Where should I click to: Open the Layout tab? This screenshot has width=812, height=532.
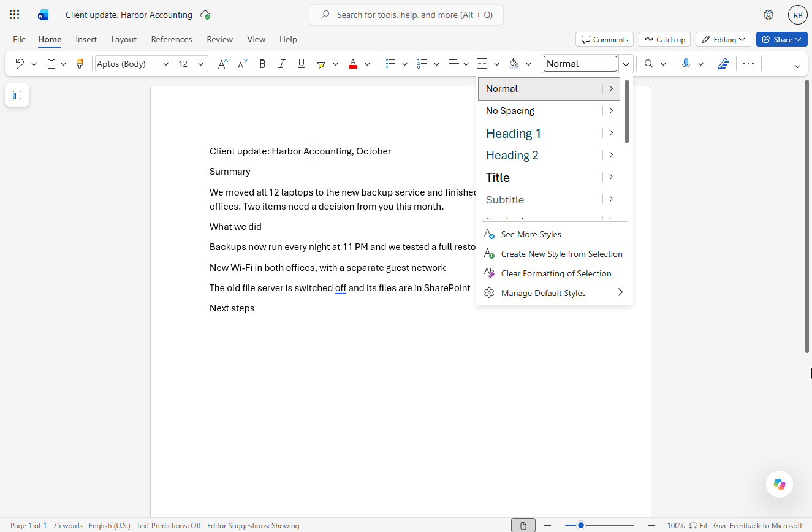pyautogui.click(x=124, y=39)
